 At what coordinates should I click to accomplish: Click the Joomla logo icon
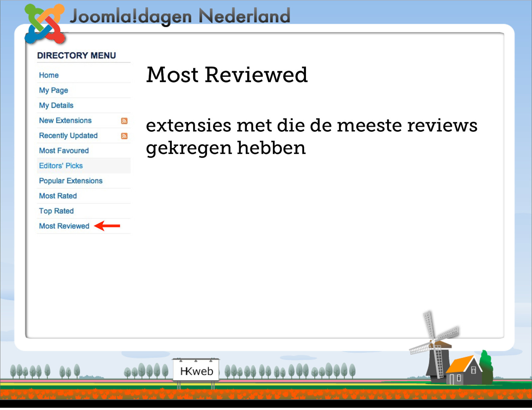[x=45, y=24]
